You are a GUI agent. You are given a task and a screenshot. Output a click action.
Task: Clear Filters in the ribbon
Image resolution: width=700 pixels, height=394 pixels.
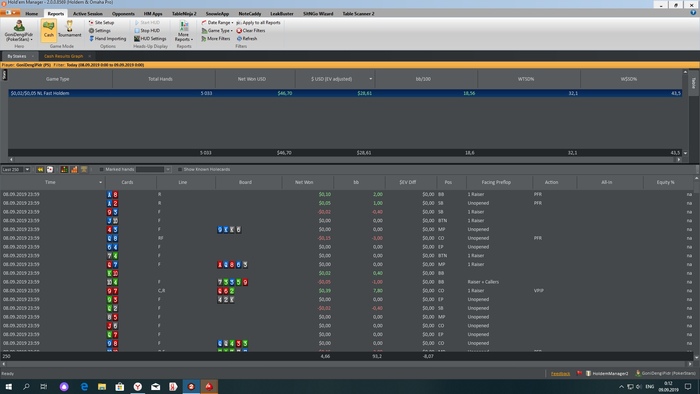(x=250, y=30)
